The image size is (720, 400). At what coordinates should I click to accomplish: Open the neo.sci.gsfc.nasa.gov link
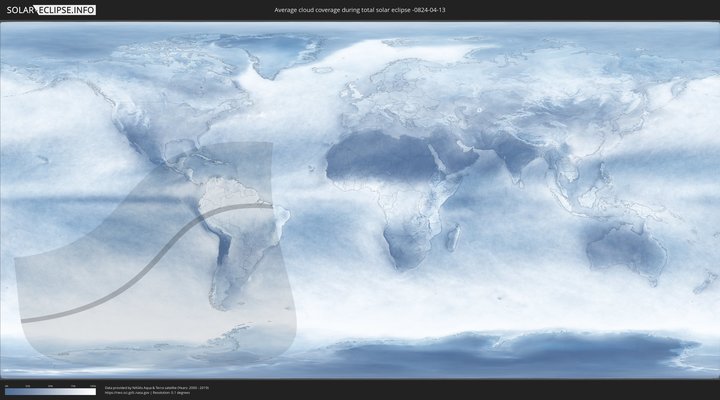(123, 392)
